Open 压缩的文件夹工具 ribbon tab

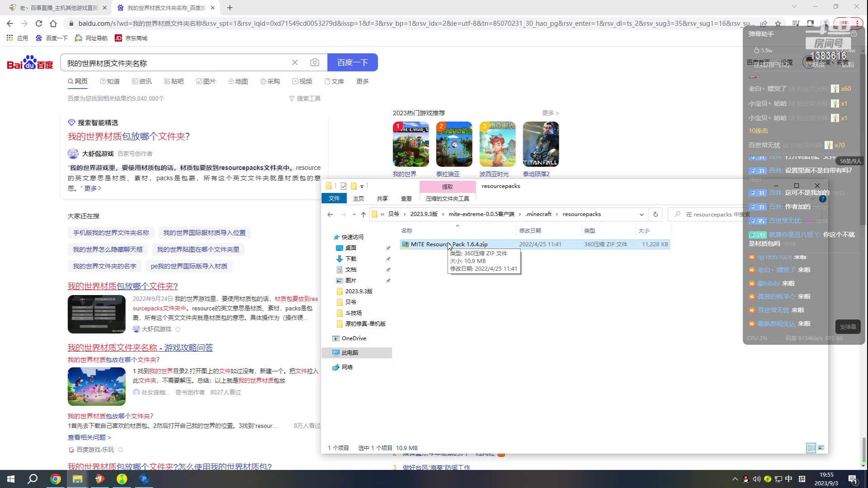[448, 198]
